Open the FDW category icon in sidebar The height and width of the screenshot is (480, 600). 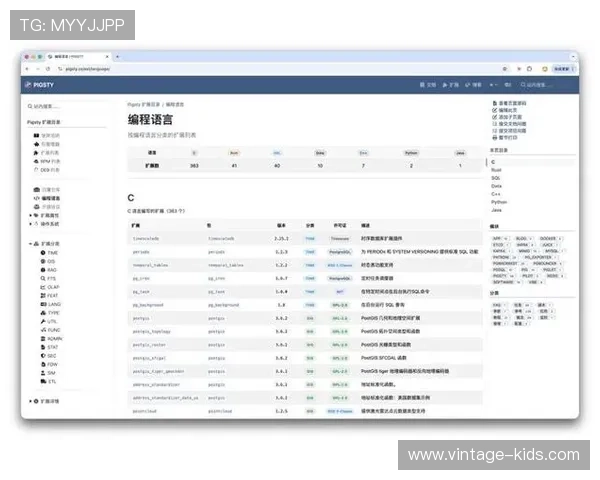(43, 364)
